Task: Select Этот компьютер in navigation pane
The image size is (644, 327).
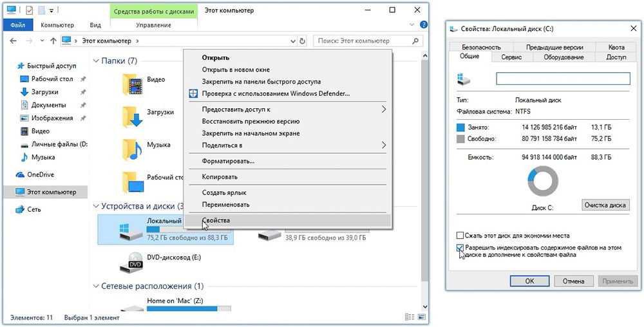Action: coord(46,192)
